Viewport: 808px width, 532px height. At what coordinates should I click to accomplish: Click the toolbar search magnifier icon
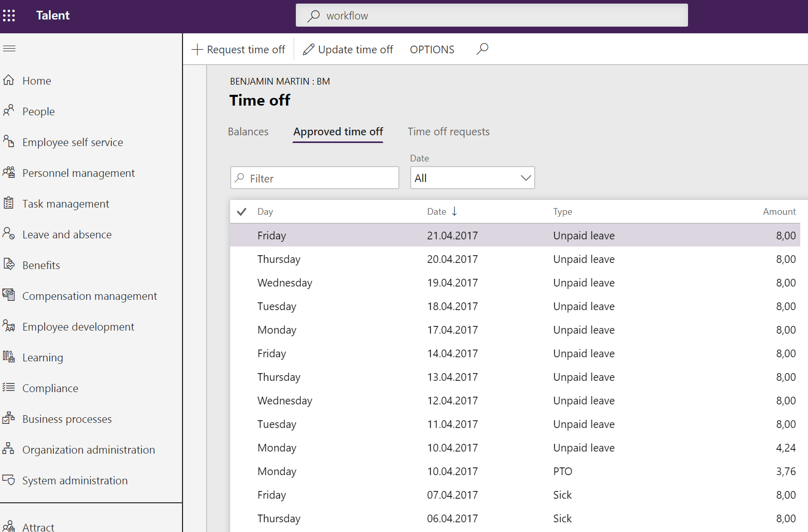click(x=482, y=49)
